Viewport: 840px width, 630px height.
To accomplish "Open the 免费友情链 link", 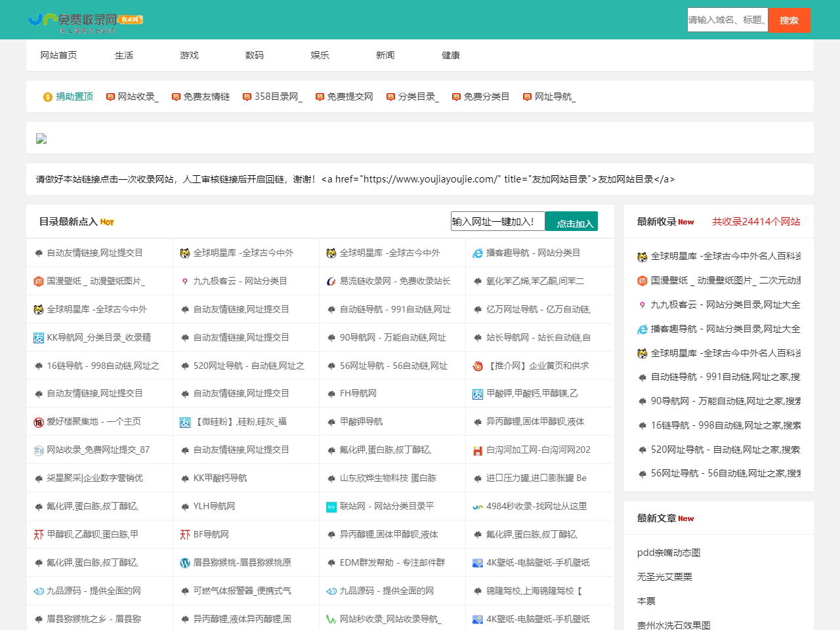I will [x=206, y=96].
